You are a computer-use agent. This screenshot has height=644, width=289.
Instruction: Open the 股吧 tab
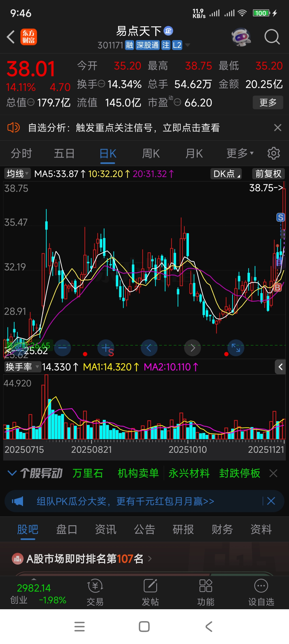click(x=28, y=529)
